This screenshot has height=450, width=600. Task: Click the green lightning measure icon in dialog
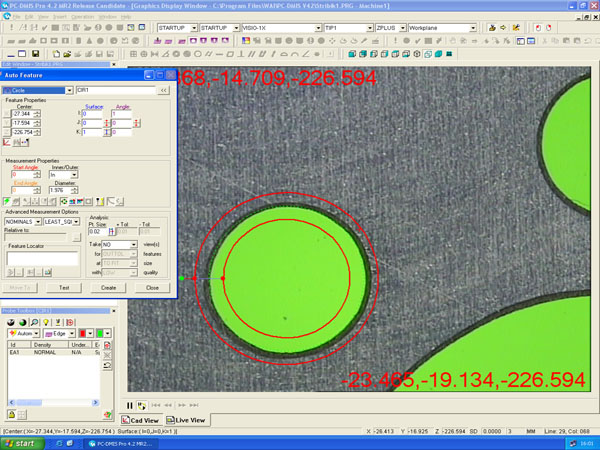tap(7, 201)
